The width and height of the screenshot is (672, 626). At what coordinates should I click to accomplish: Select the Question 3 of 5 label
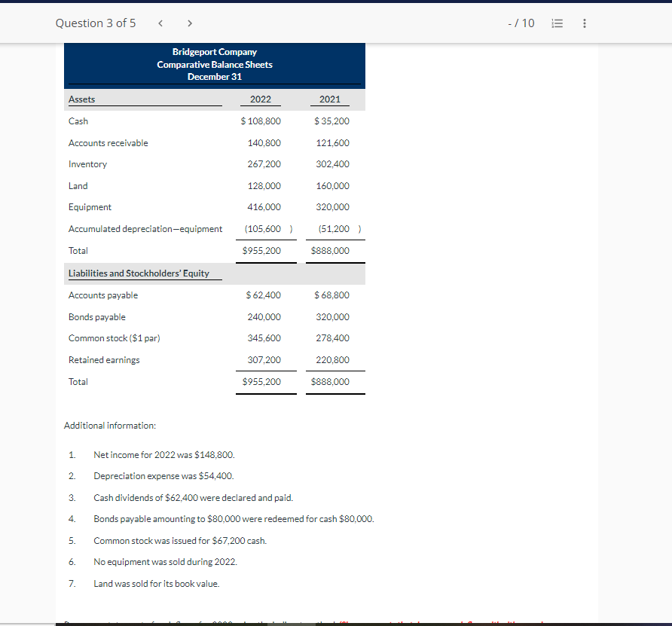[96, 23]
